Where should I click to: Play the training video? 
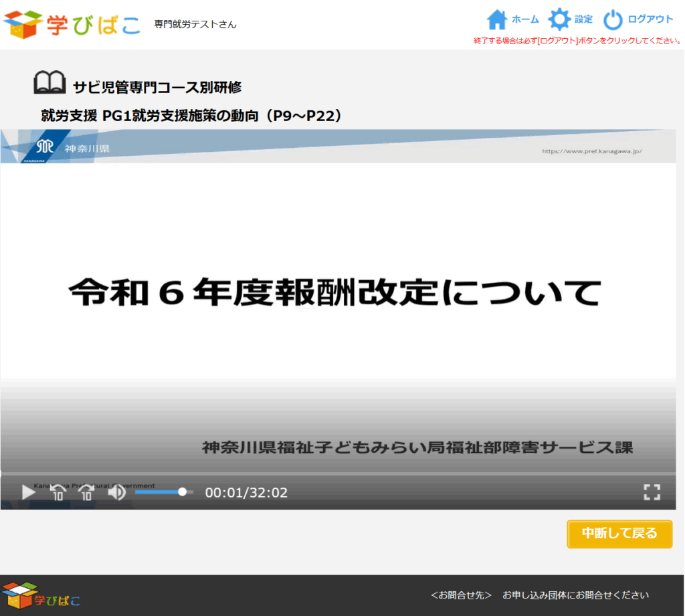click(x=28, y=493)
